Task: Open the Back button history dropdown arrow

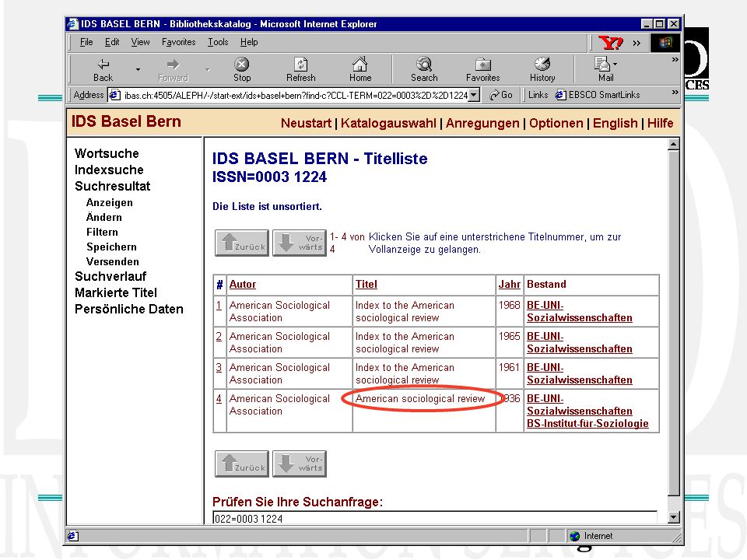Action: (x=139, y=69)
